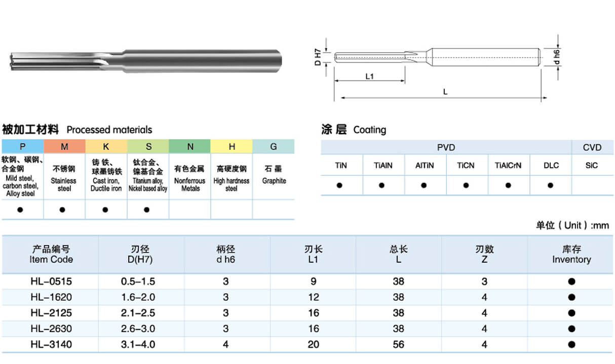The width and height of the screenshot is (615, 364).
Task: Click the titanium alloy compatibility dot
Action: (x=147, y=210)
